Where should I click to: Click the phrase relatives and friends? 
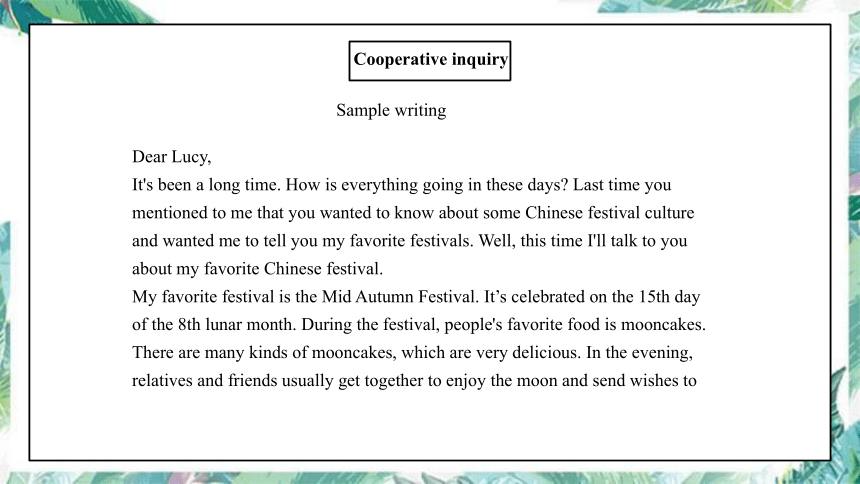(205, 381)
